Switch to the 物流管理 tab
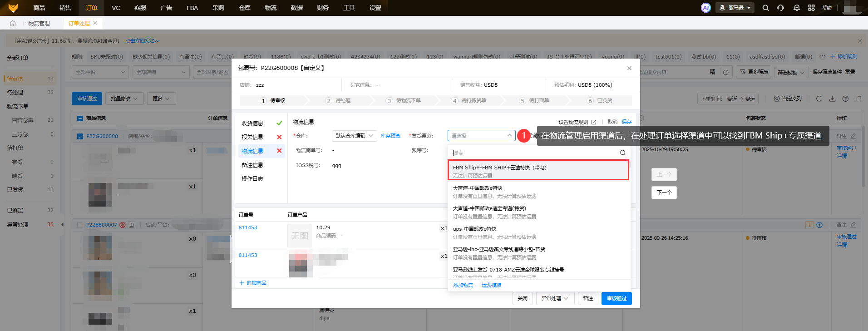The height and width of the screenshot is (331, 868). point(39,23)
